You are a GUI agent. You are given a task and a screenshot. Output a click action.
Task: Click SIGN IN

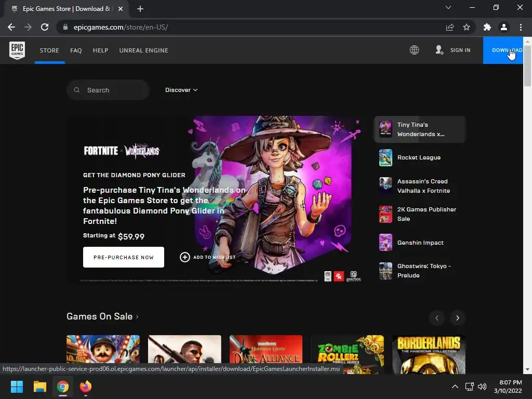(460, 50)
